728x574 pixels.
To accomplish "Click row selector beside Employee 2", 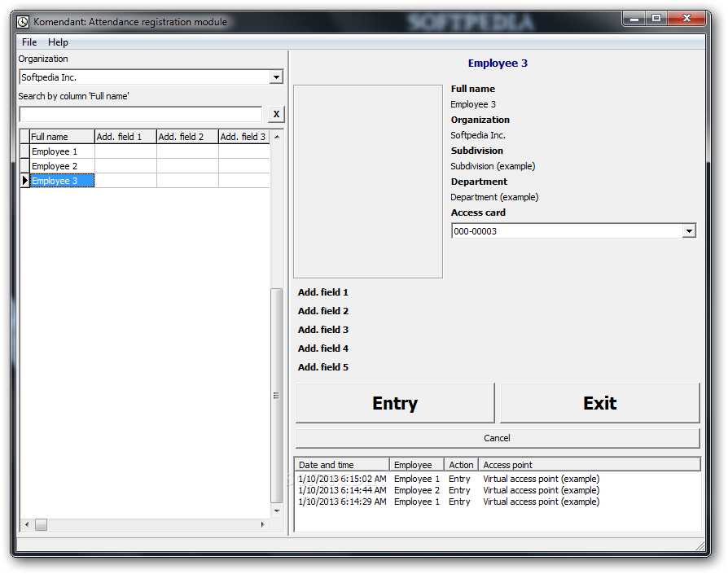I will point(25,166).
